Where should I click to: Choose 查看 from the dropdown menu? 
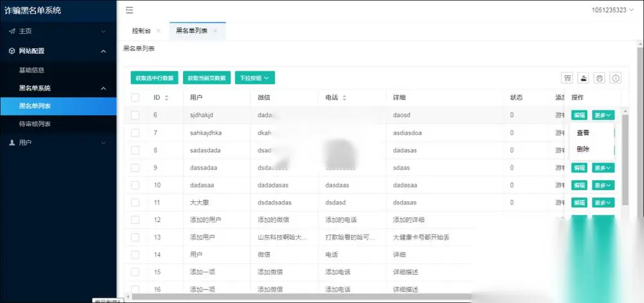[x=583, y=133]
